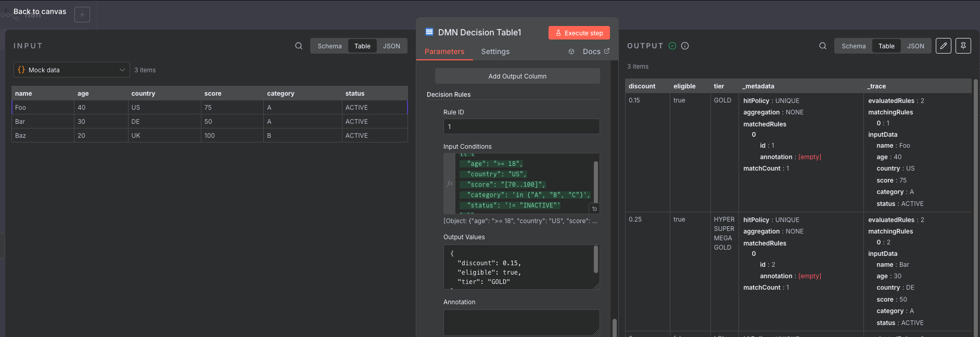Click the DMN Decision Table node icon

pos(429,32)
